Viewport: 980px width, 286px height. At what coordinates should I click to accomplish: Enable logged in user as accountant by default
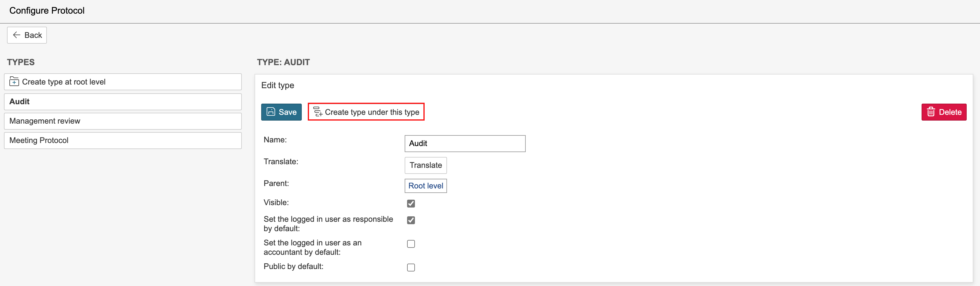click(410, 244)
